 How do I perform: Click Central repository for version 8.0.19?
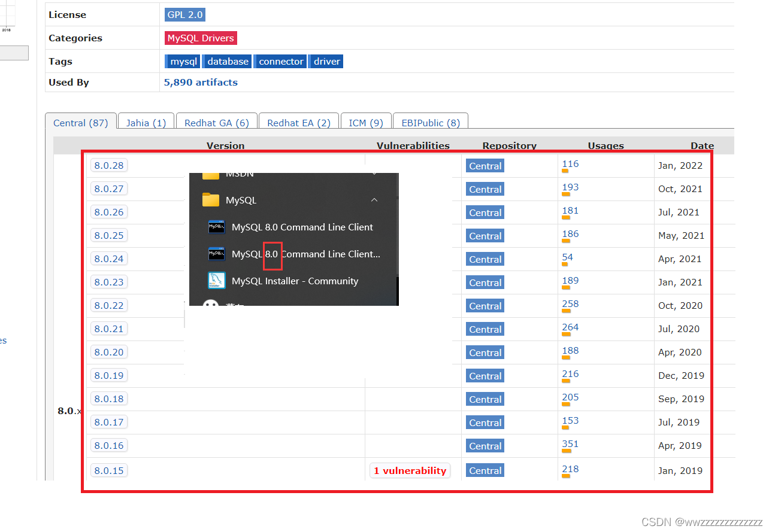point(485,376)
